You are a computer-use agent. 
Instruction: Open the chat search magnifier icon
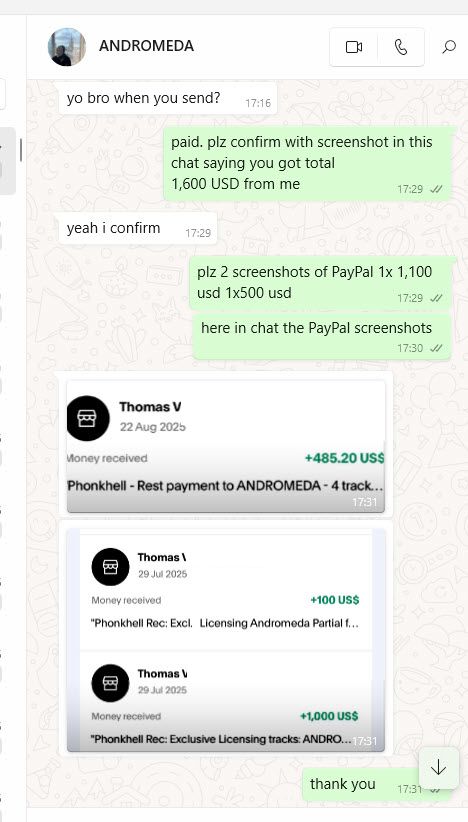click(449, 47)
